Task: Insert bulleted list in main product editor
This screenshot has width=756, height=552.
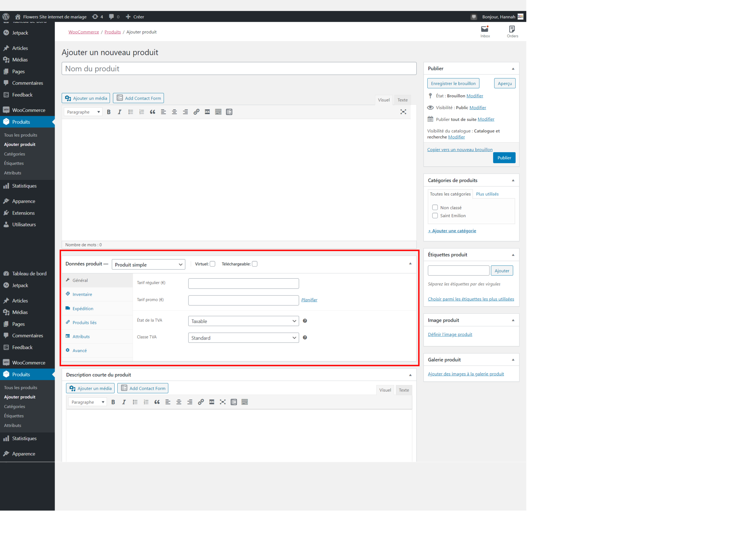Action: [131, 112]
